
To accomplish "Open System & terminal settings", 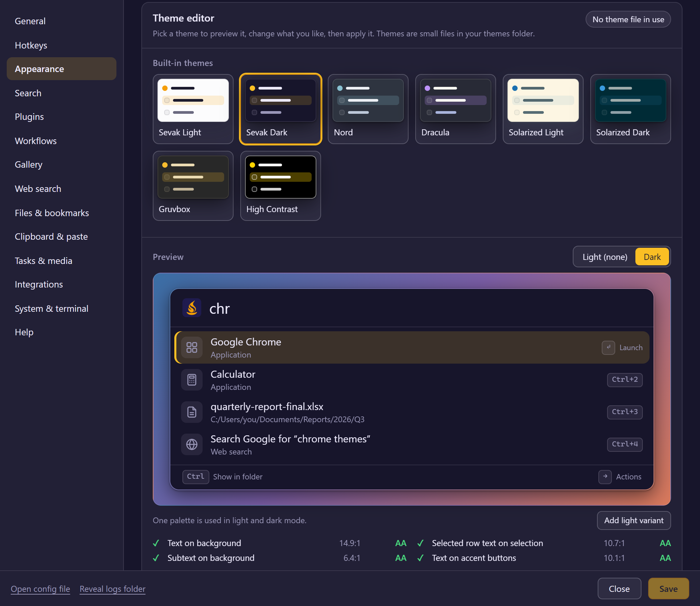I will [x=62, y=308].
